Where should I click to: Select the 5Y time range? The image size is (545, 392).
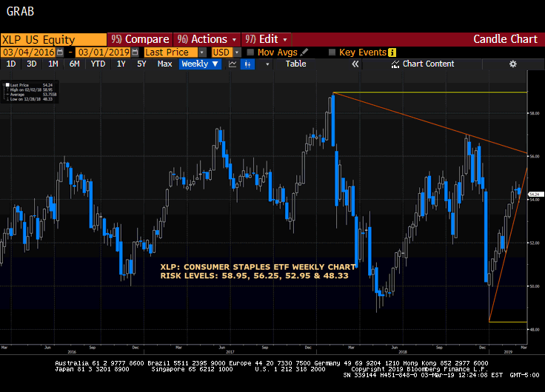(x=141, y=64)
